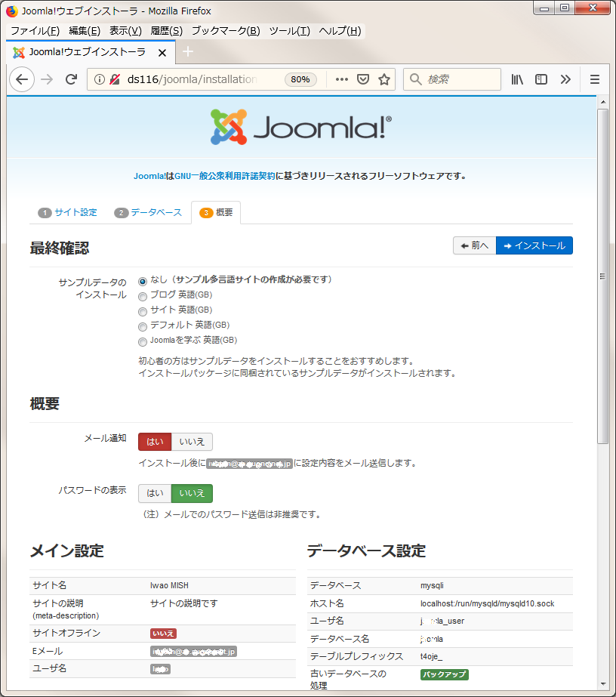
Task: Toggle the sidebar icon in the toolbar
Action: [x=541, y=79]
